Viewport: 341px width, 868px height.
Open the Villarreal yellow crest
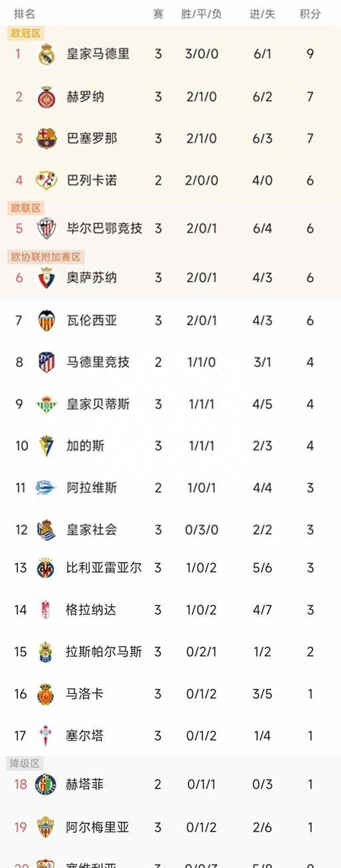click(46, 568)
